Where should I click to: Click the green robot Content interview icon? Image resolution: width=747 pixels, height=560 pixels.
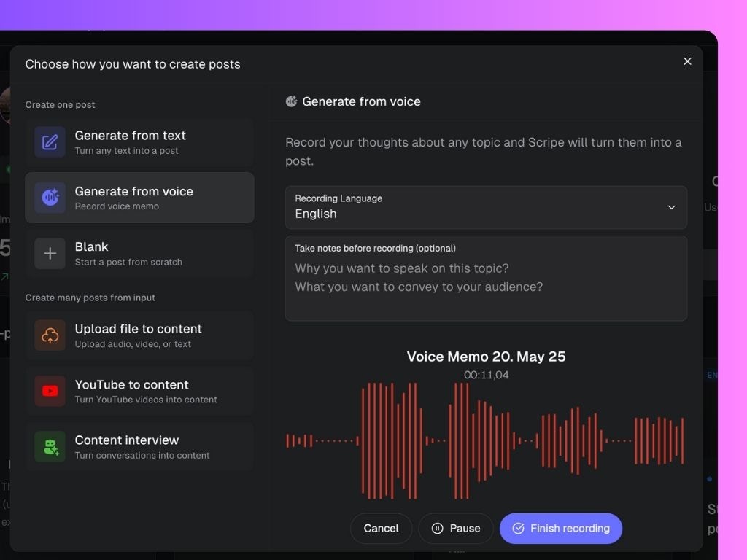pos(50,447)
